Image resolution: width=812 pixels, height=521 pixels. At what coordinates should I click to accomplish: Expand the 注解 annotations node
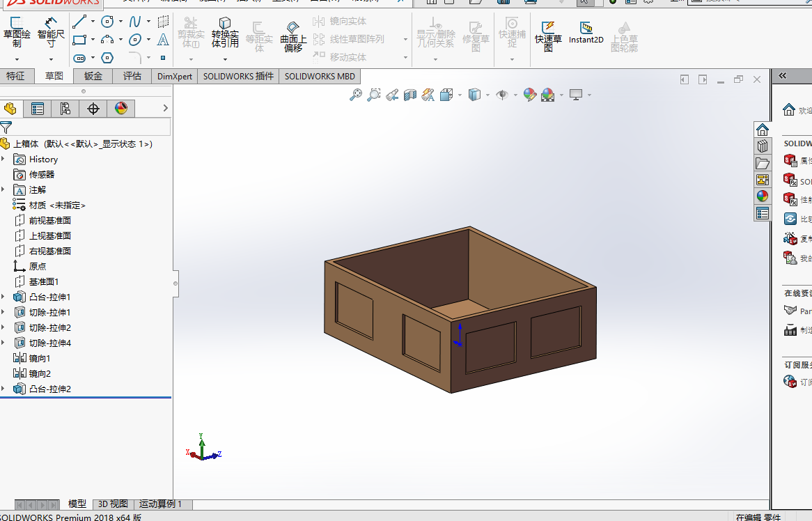(3, 189)
